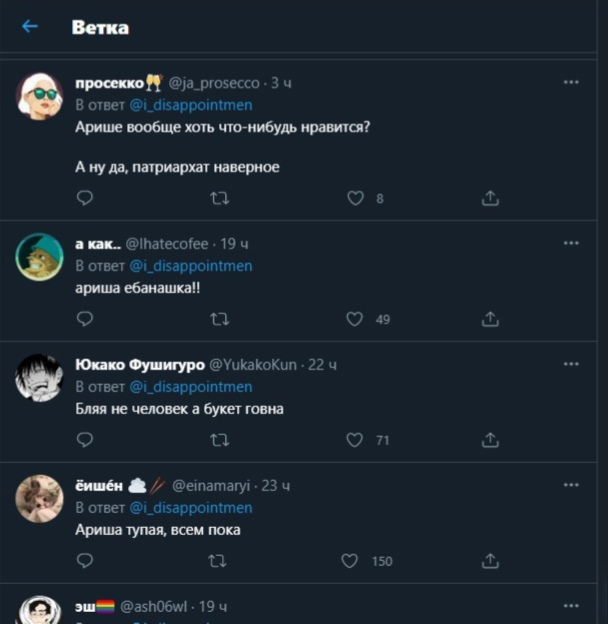
Task: Retweet the 'Ариша тупая, всем пока' tweet
Action: click(220, 561)
